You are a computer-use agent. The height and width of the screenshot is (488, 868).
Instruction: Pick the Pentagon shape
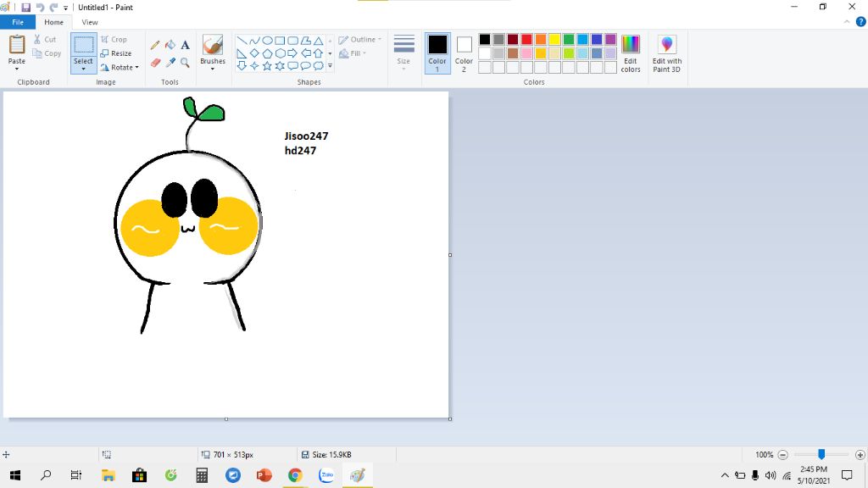[x=267, y=53]
